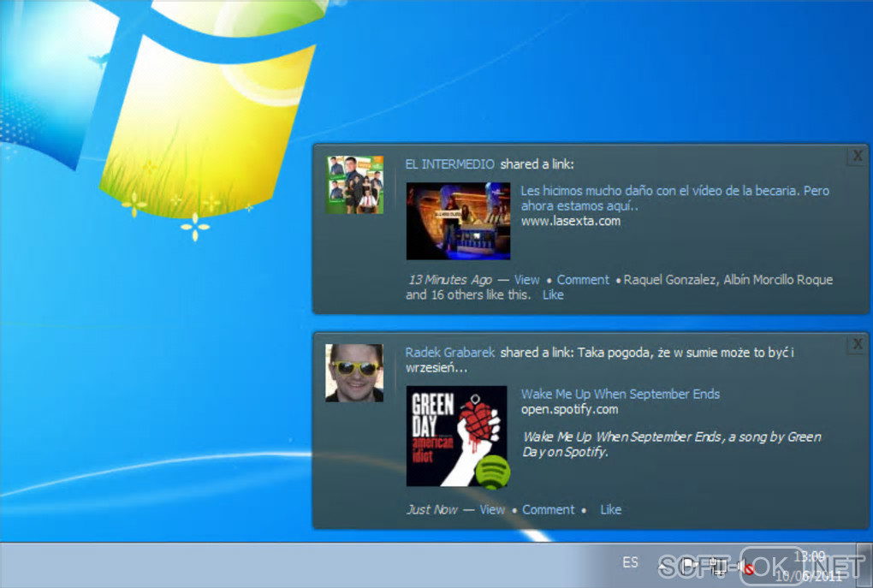This screenshot has width=873, height=588.
Task: Open the taskbar clock showing 13:09
Action: pos(809,566)
